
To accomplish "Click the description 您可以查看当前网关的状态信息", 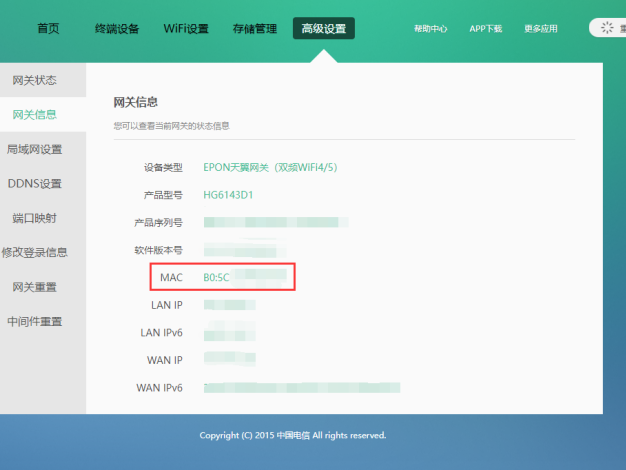I will [171, 126].
